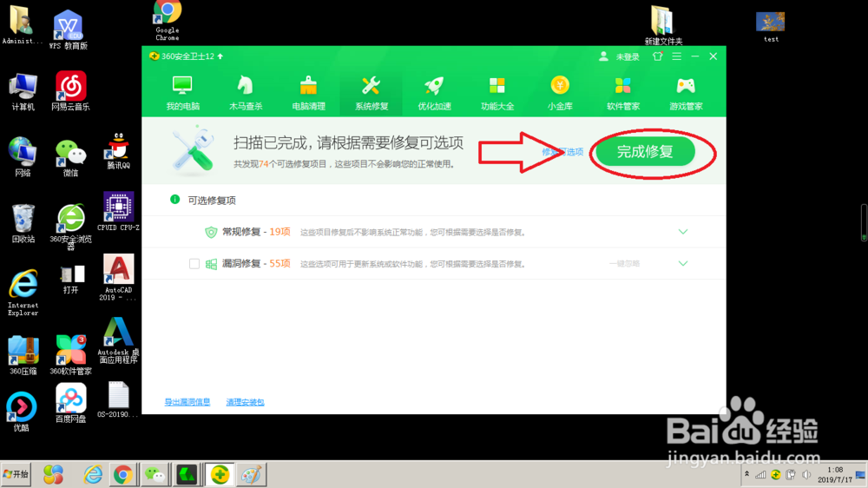
Task: Expand the 漏洞修复 55项 row
Action: [x=683, y=264]
